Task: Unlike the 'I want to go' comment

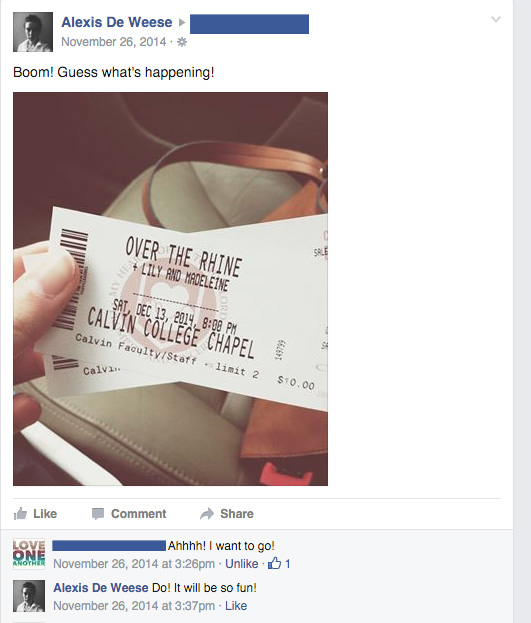Action: [x=242, y=564]
